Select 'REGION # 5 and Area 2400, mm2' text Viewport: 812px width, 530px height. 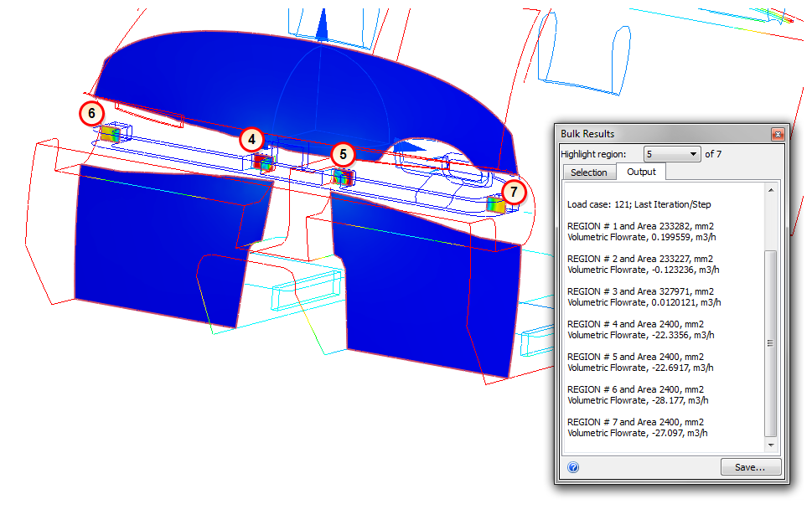pyautogui.click(x=635, y=357)
